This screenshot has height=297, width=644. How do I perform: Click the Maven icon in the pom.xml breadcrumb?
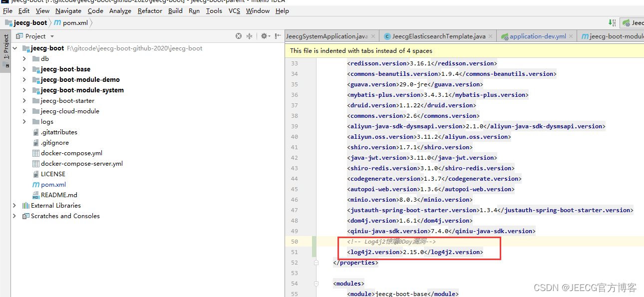(57, 22)
